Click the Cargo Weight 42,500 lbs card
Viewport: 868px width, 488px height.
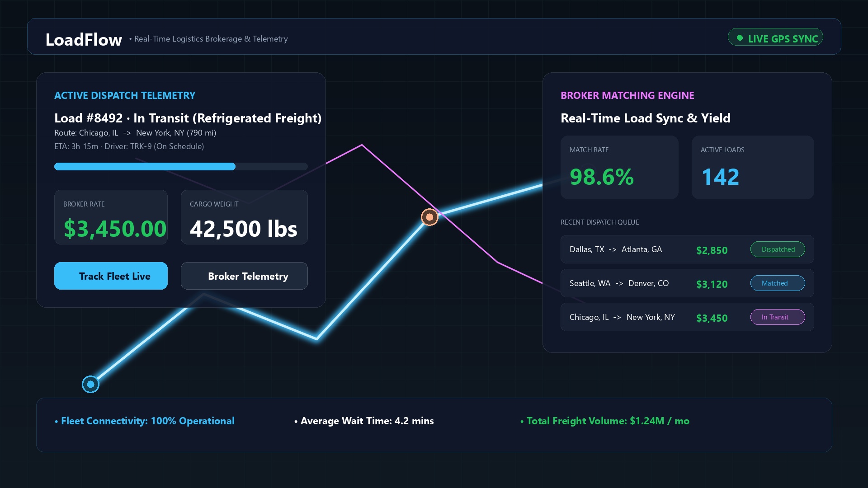244,217
